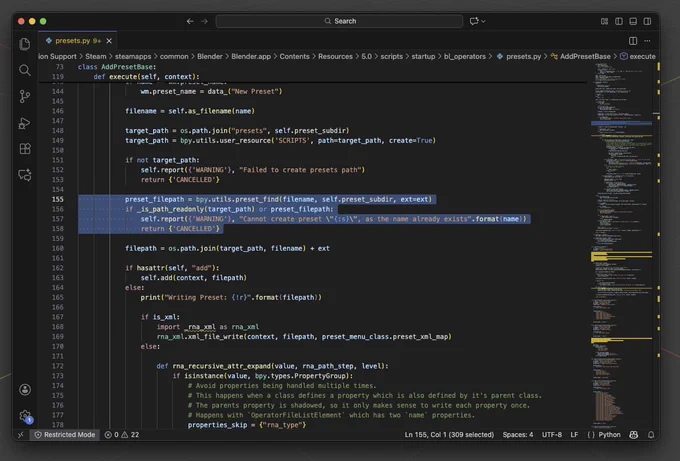Image resolution: width=680 pixels, height=461 pixels.
Task: Open Copilot status icon in status bar
Action: pyautogui.click(x=634, y=435)
